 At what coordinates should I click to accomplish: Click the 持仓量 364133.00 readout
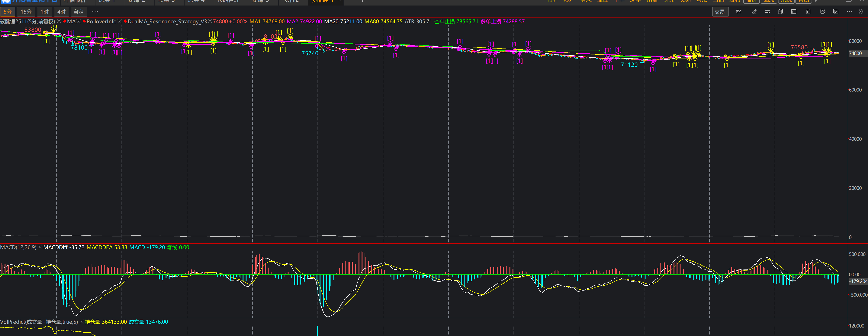[106, 322]
